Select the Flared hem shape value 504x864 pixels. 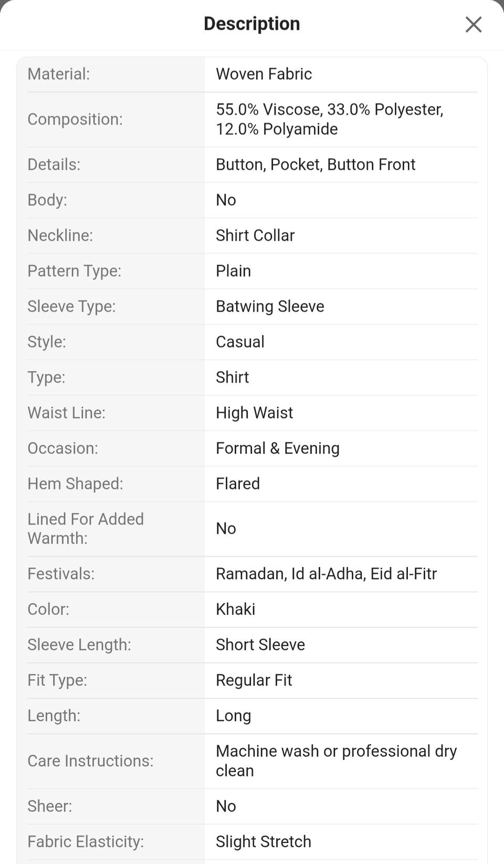tap(237, 484)
